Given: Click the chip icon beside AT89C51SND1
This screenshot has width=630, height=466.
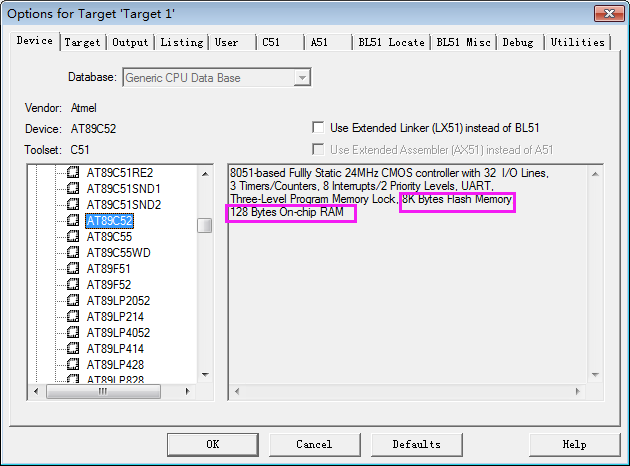Looking at the screenshot, I should [x=73, y=188].
